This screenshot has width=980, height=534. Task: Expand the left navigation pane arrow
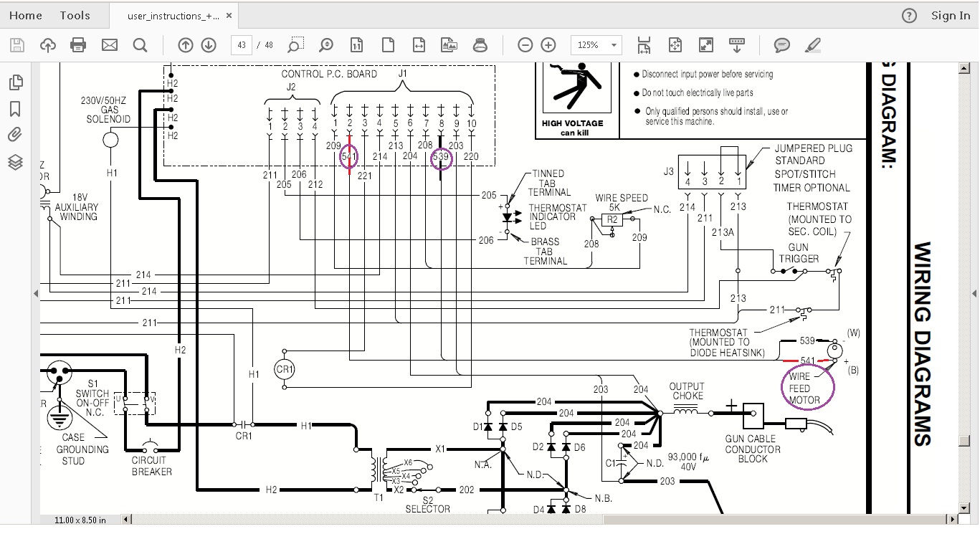click(x=37, y=294)
